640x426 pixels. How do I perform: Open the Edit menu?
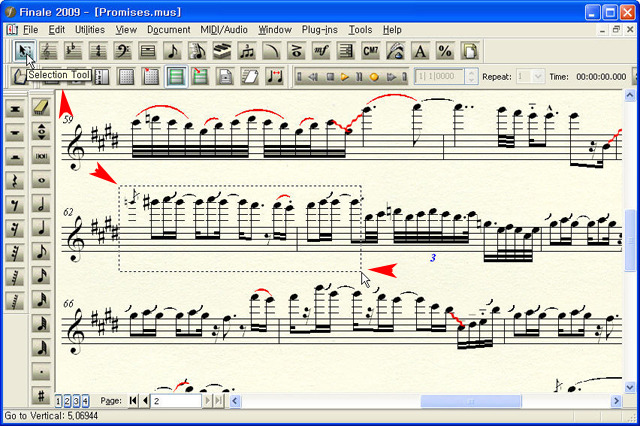point(56,30)
